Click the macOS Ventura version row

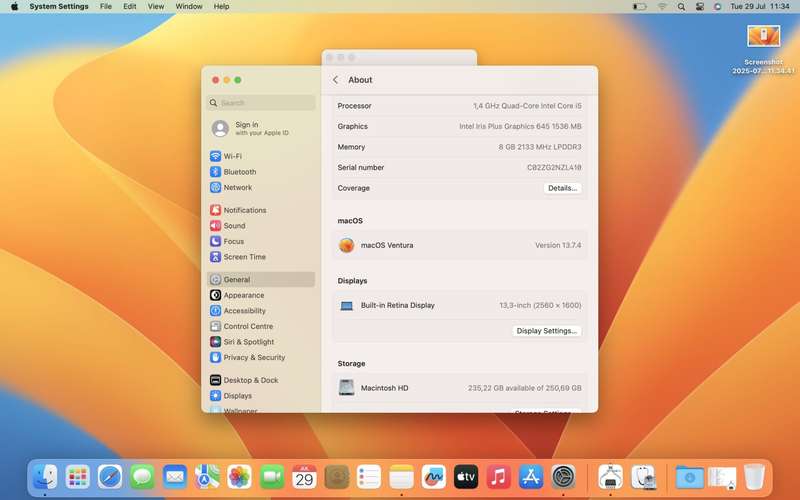459,245
